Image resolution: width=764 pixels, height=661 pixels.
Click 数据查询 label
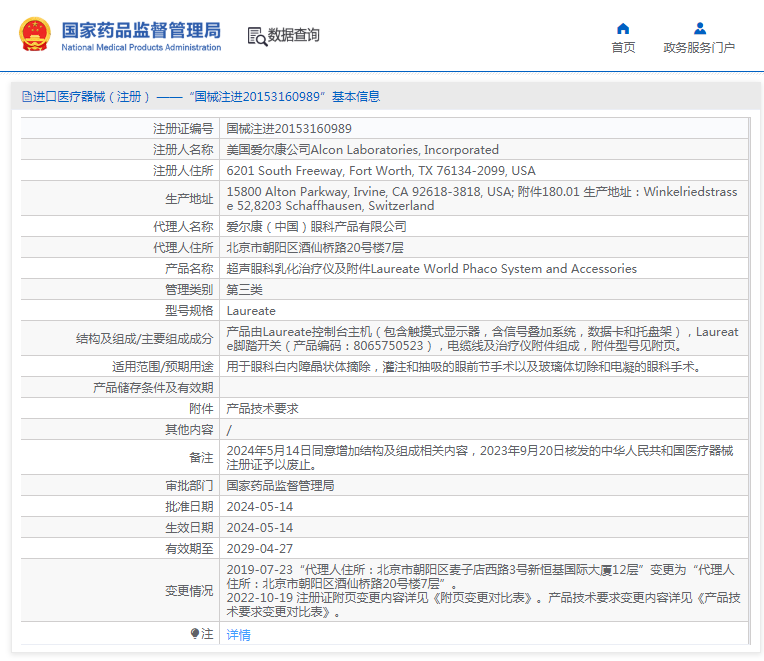[293, 35]
